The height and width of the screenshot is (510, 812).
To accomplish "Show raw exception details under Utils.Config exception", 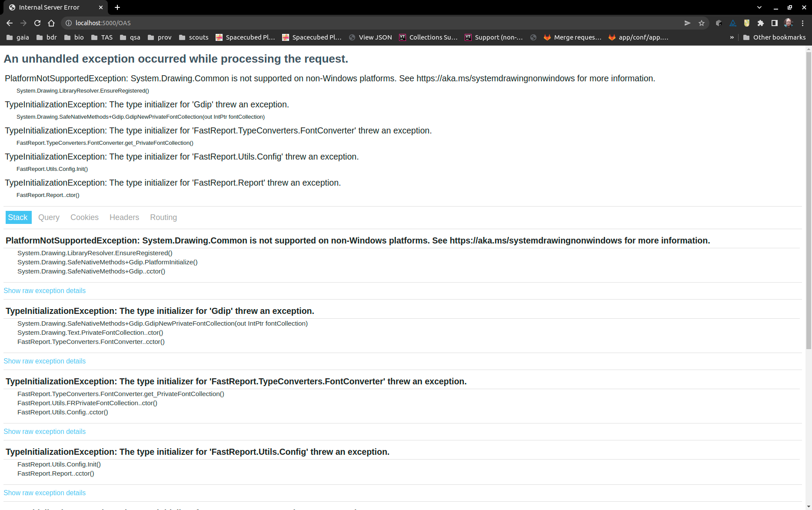I will (45, 493).
